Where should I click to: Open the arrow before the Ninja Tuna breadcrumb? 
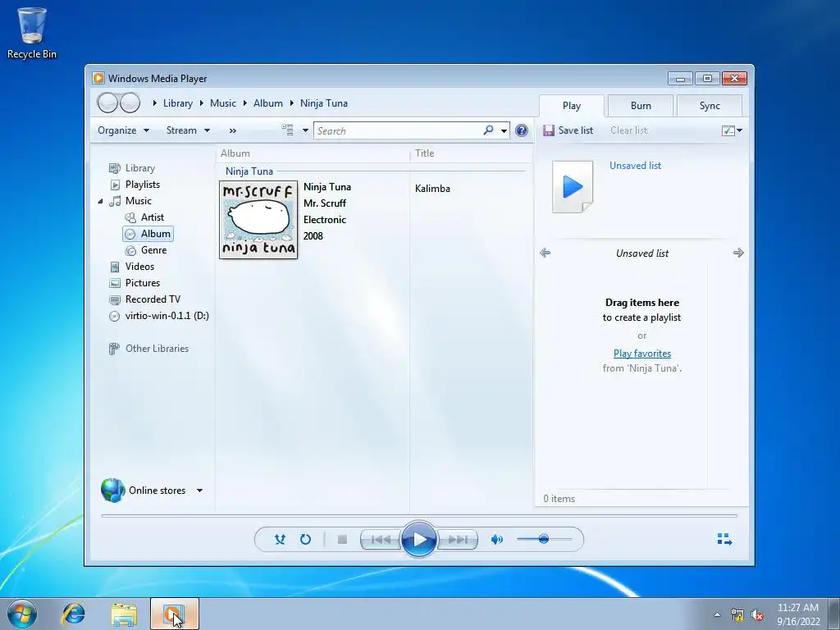click(x=292, y=103)
